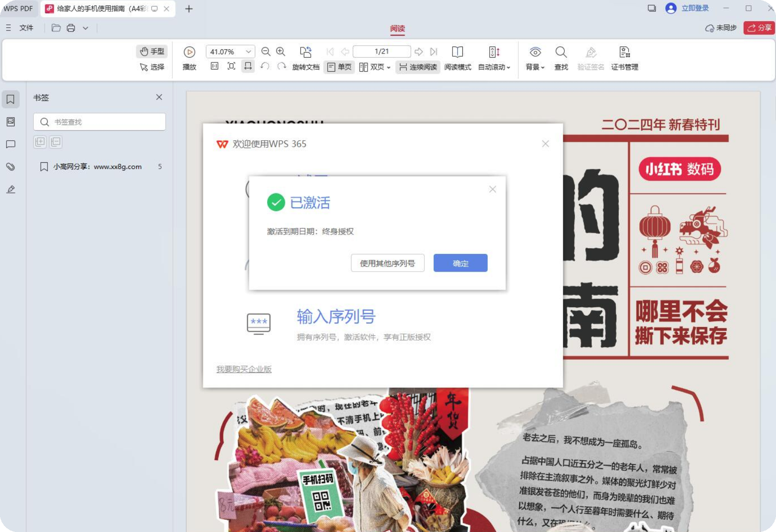
Task: Expand all bookmarks icon
Action: pyautogui.click(x=40, y=142)
